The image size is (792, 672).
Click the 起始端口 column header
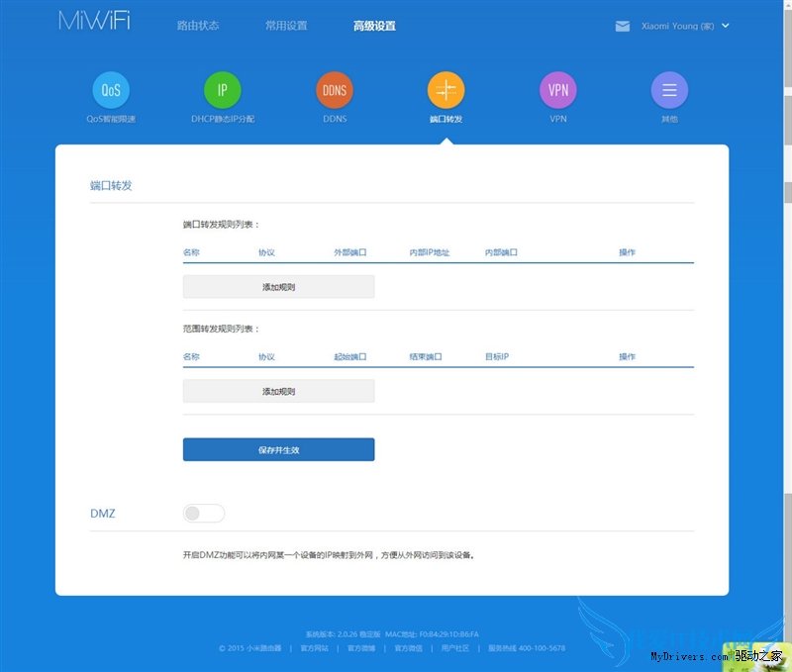coord(350,357)
